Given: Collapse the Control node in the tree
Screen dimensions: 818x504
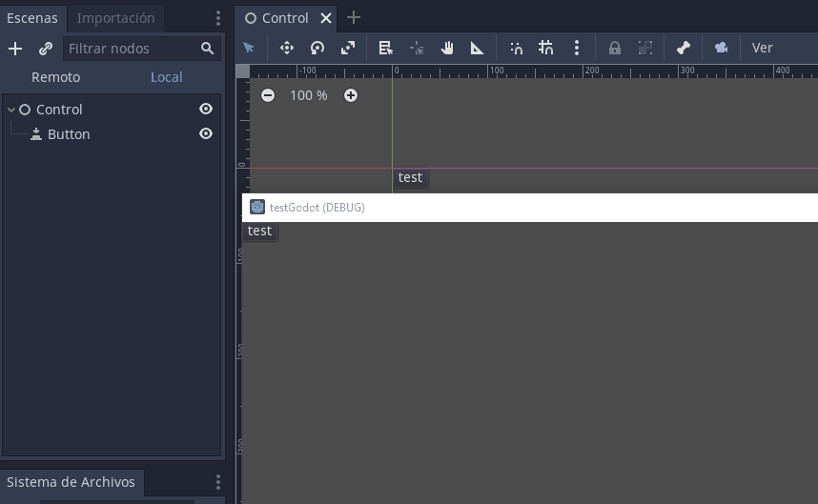Looking at the screenshot, I should [10, 110].
